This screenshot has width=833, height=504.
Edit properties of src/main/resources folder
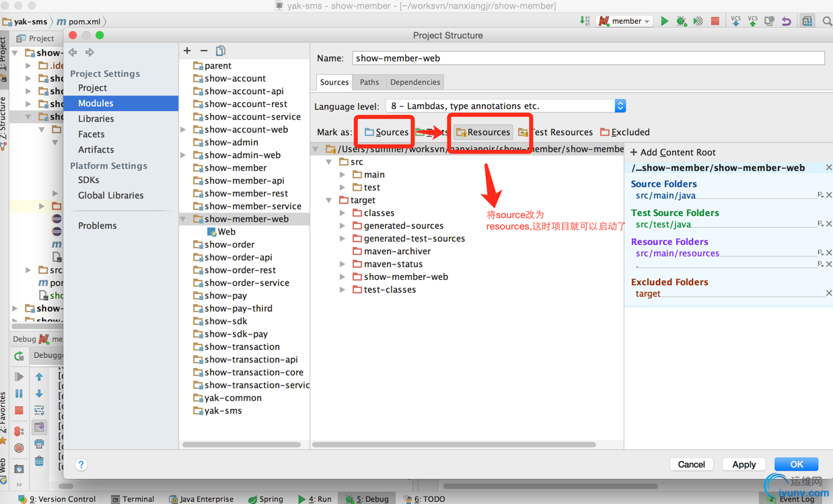820,253
